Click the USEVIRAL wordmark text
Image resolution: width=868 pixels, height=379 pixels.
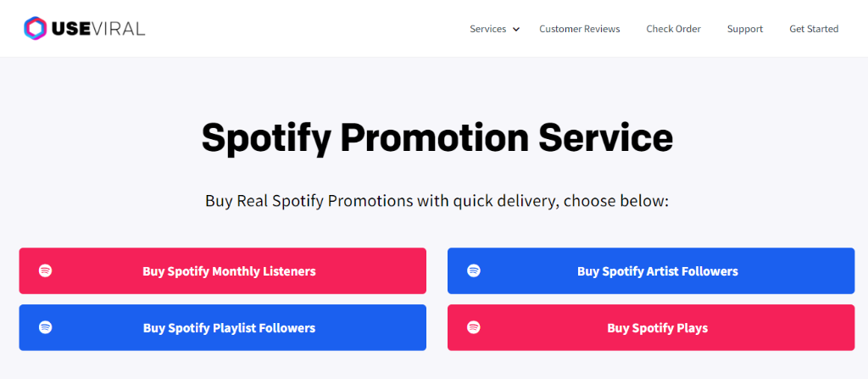click(x=98, y=29)
